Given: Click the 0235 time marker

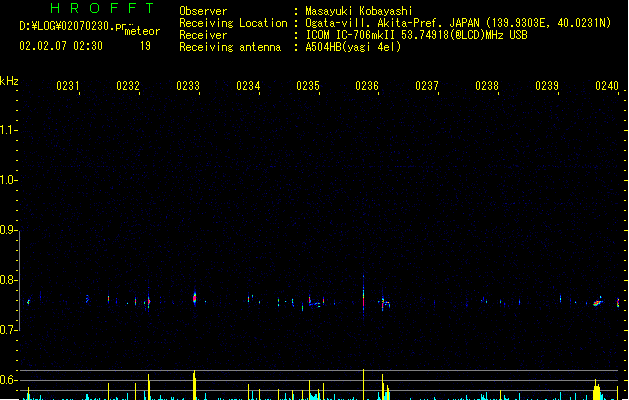Looking at the screenshot, I should (308, 86).
